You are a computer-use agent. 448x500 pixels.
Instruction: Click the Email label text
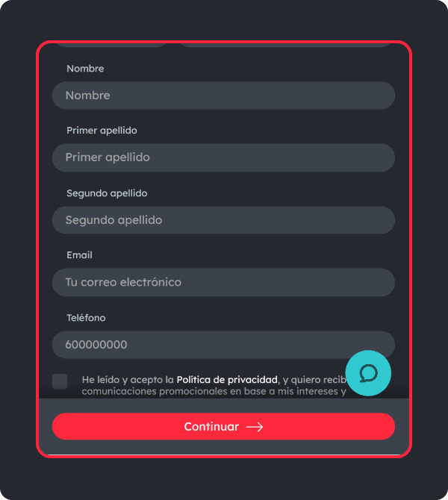[79, 255]
